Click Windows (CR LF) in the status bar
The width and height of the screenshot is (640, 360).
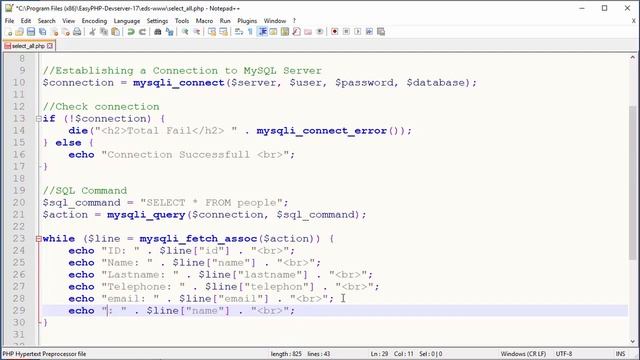[x=523, y=354]
